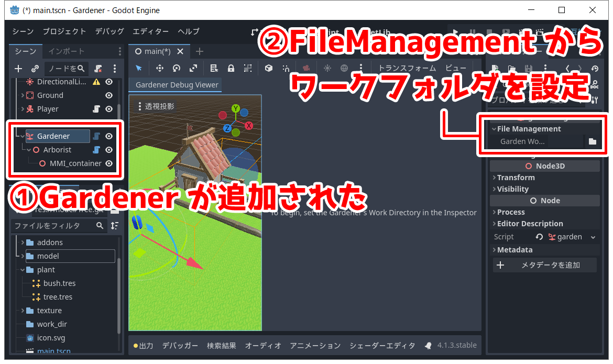Open the エディター menu
This screenshot has width=613, height=364.
point(150,31)
